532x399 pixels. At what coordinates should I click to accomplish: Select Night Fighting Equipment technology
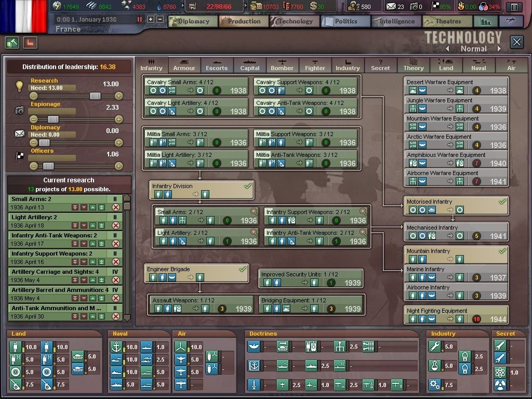456,315
